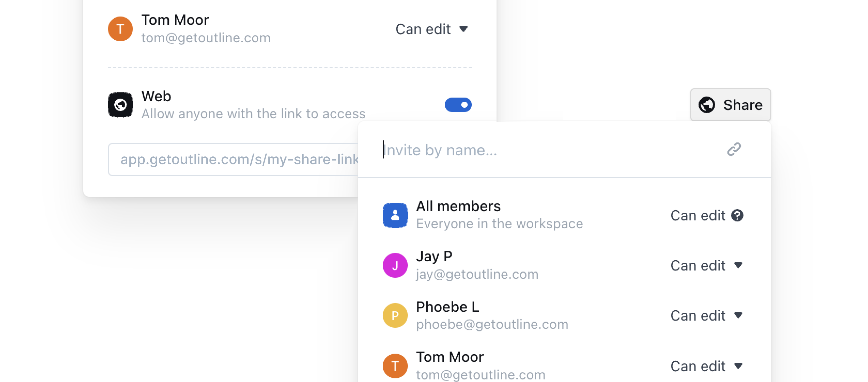Select Tom Moor's orange avatar circle

pyautogui.click(x=120, y=29)
